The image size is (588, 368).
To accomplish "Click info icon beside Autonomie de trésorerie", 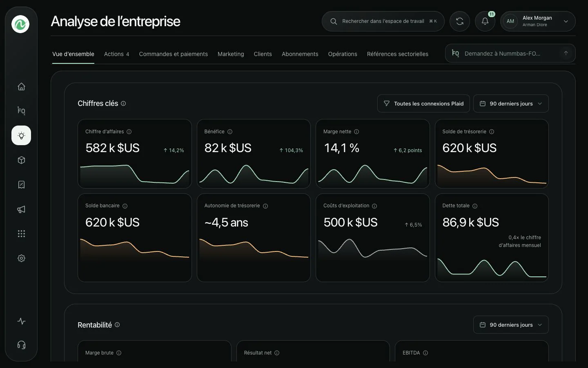I will coord(265,206).
